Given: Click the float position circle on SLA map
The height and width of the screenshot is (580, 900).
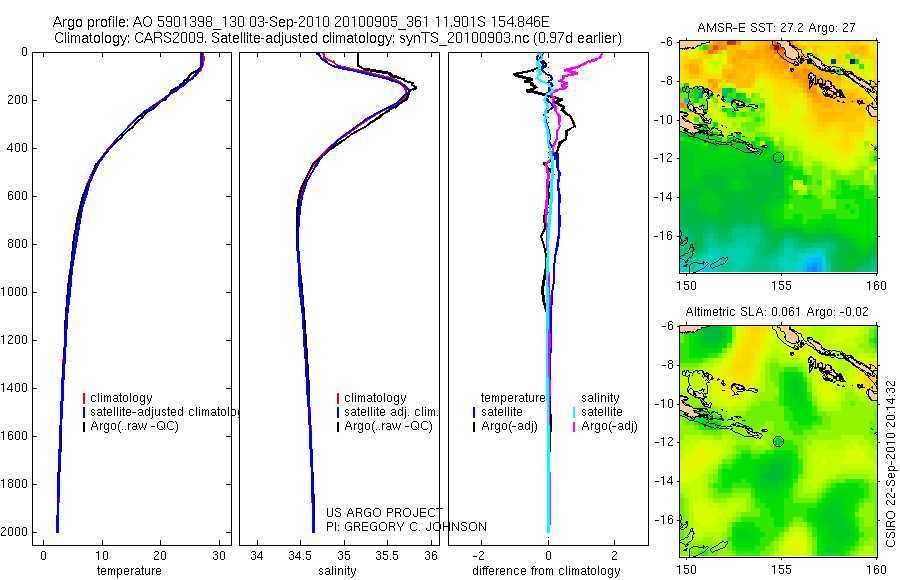Looking at the screenshot, I should point(778,441).
